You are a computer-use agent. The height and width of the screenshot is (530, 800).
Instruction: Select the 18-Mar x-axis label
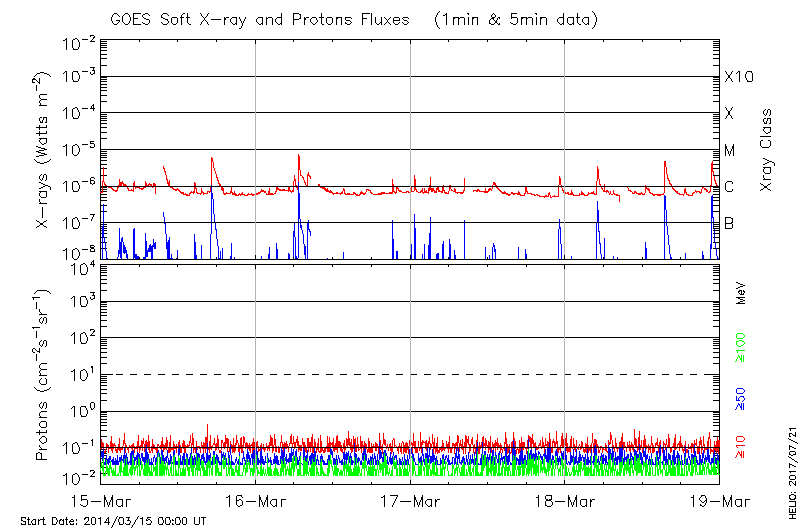[565, 499]
